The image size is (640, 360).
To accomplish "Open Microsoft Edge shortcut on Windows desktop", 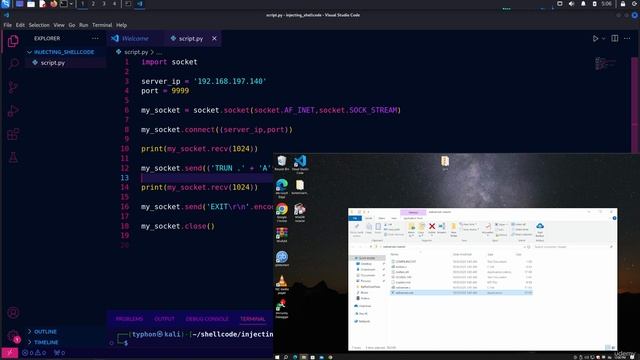I will (x=282, y=188).
